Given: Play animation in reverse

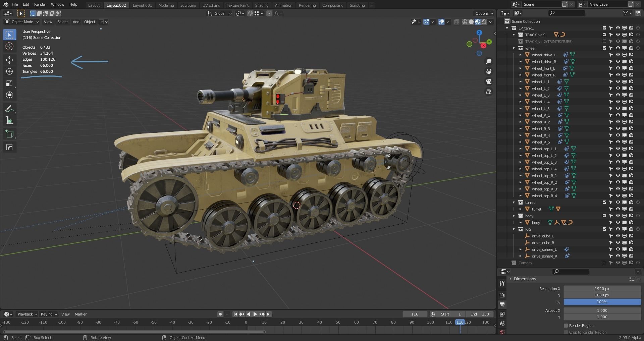Looking at the screenshot, I should click(x=249, y=314).
